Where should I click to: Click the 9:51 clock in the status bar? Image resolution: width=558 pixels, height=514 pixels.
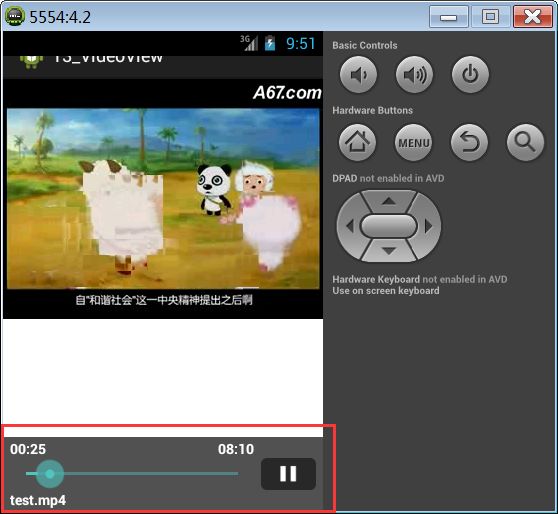click(301, 44)
